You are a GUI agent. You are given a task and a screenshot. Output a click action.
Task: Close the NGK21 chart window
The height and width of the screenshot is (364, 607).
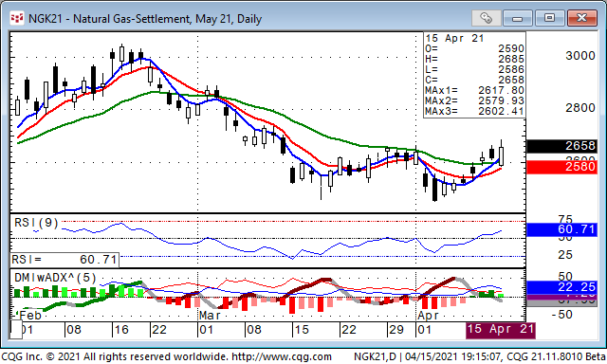pyautogui.click(x=581, y=18)
